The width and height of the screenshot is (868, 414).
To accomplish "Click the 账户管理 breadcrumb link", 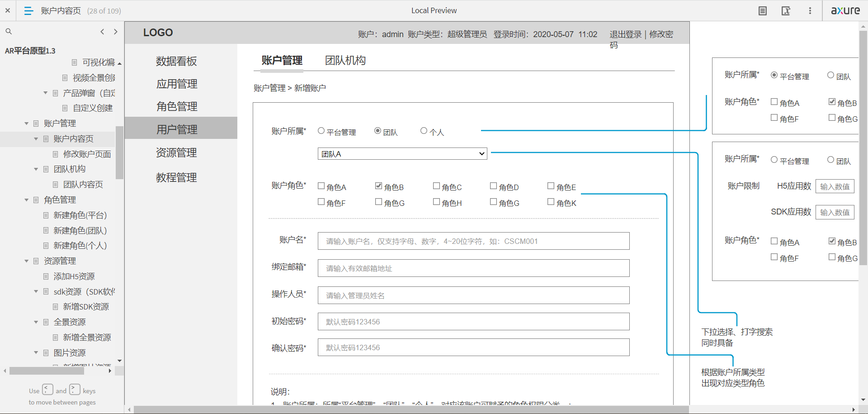I will [x=269, y=88].
